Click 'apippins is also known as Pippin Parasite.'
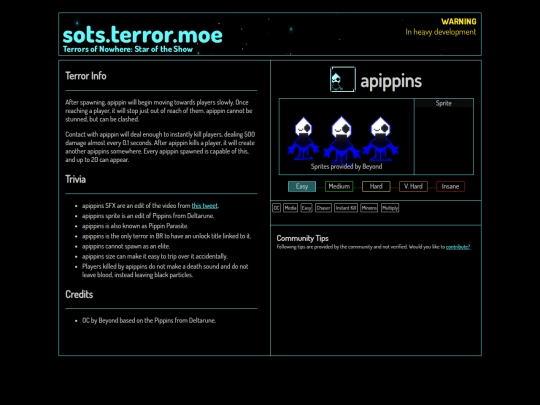This screenshot has width=540, height=405. point(135,226)
